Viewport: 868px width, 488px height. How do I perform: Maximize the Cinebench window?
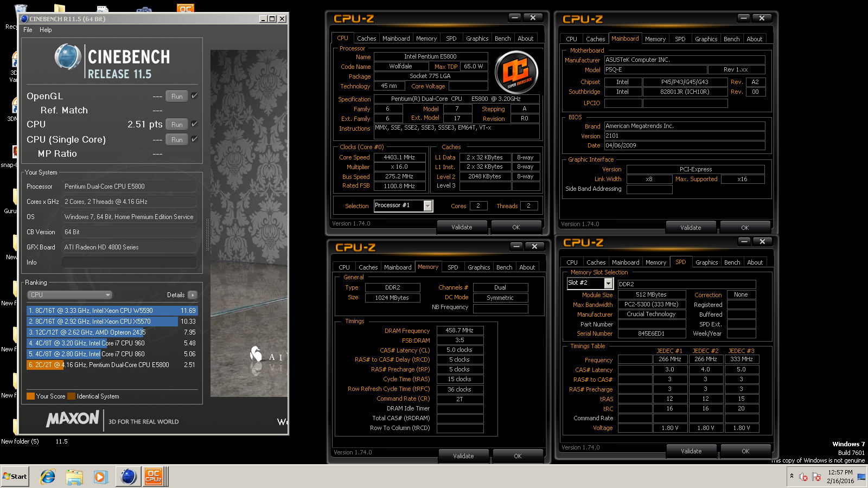[x=272, y=18]
